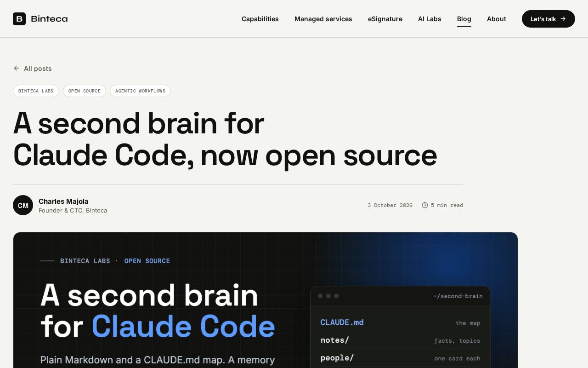Click the terminal window dots

(x=328, y=296)
